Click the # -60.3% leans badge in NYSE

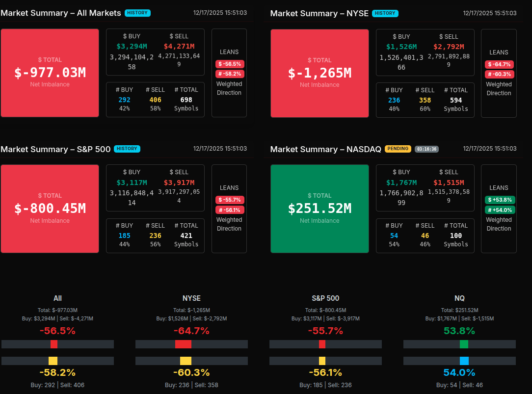point(499,75)
